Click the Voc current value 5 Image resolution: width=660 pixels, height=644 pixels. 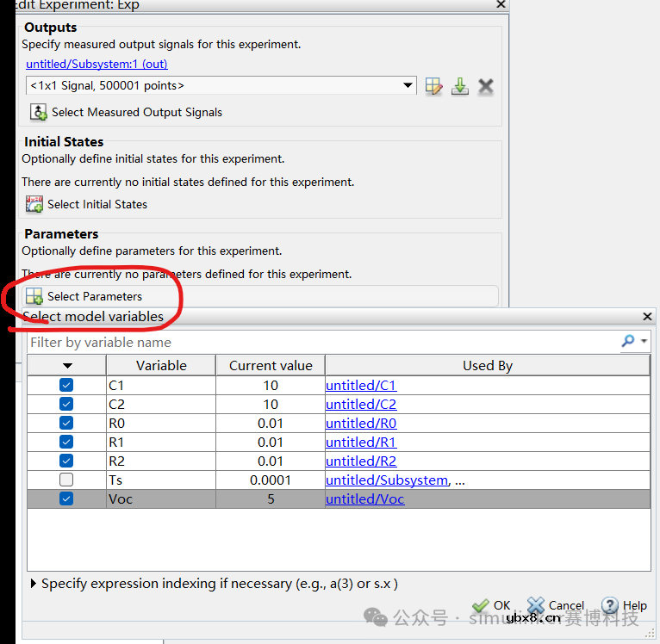(x=271, y=498)
